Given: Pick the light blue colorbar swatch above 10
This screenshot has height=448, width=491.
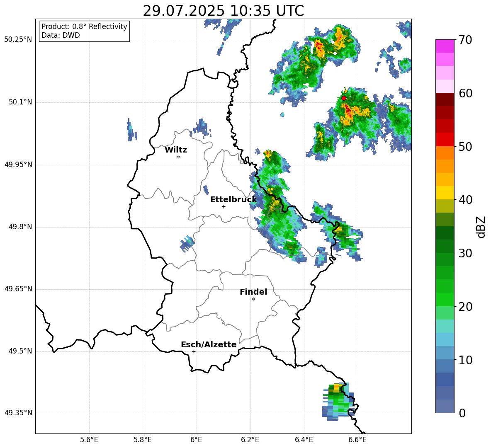Looking at the screenshot, I should point(445,339).
